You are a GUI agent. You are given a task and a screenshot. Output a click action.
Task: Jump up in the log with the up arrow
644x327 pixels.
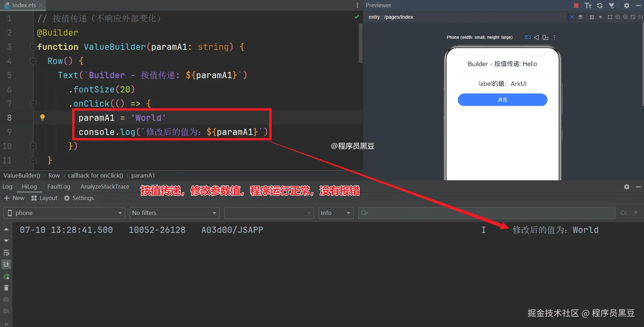tap(6, 229)
